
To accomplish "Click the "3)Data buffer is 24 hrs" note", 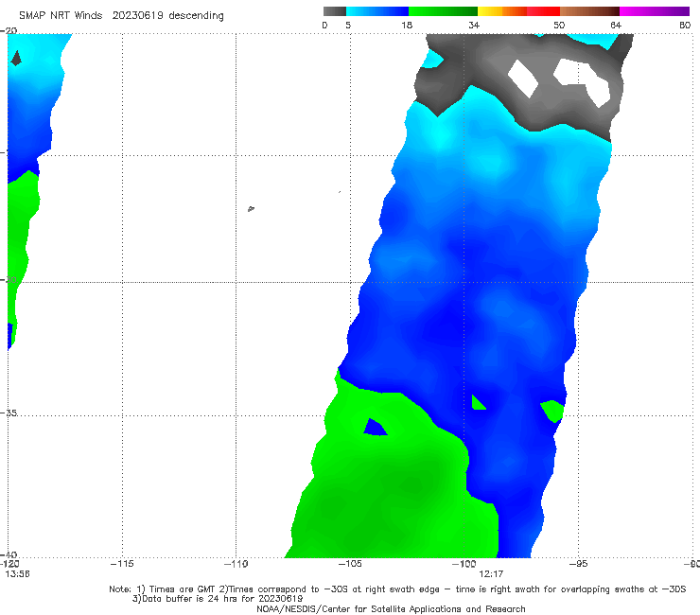I will 218,599.
